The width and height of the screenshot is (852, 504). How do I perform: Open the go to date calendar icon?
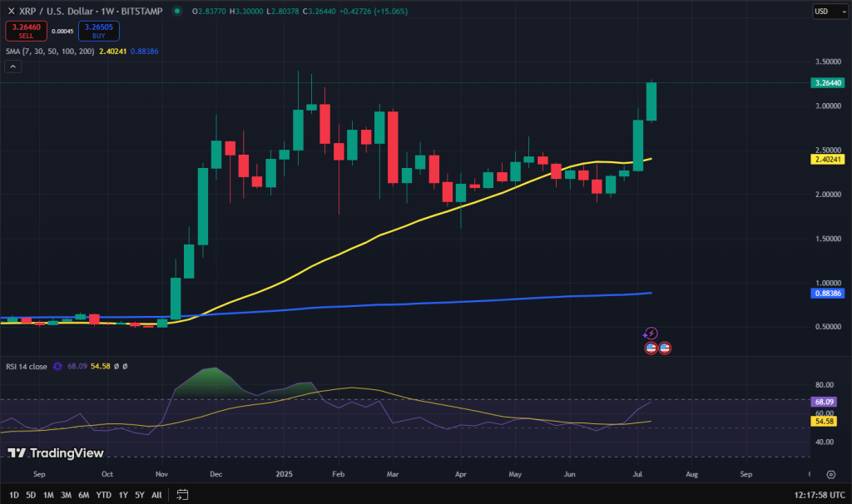tap(182, 495)
